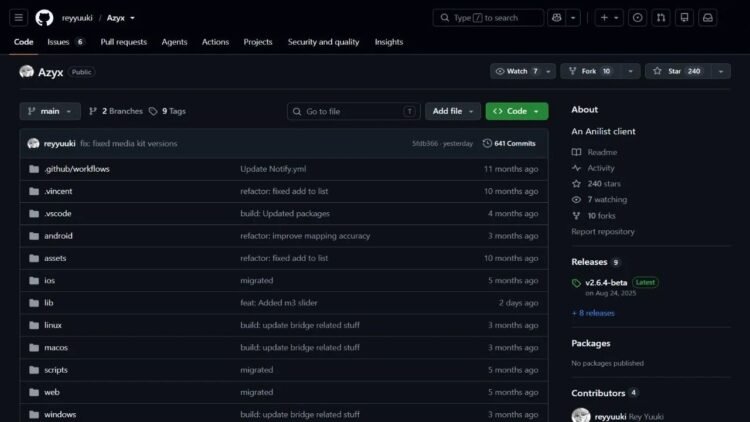Show the + 8 releases link

(x=593, y=313)
